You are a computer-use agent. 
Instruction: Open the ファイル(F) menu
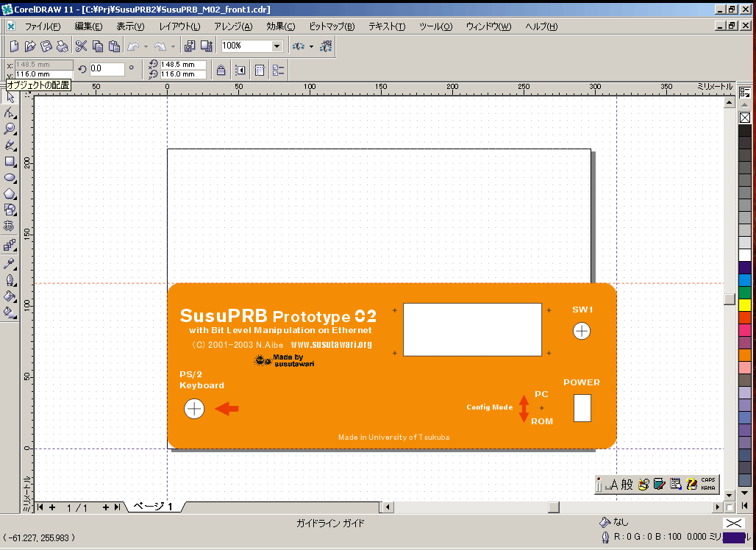coord(43,26)
